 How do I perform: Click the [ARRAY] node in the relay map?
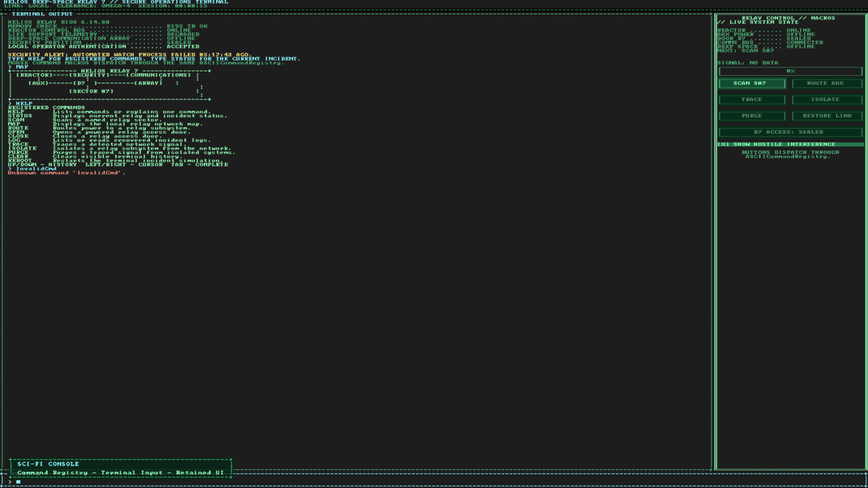[148, 83]
